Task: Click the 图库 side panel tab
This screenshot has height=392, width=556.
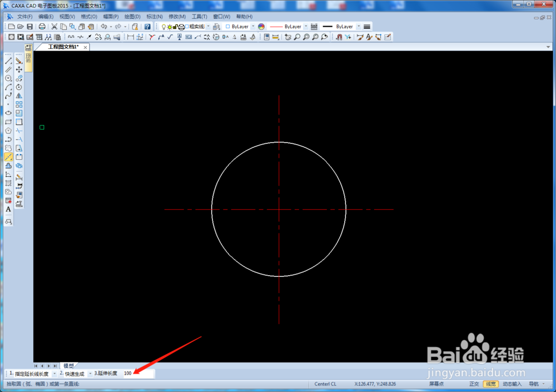Action: [x=28, y=58]
